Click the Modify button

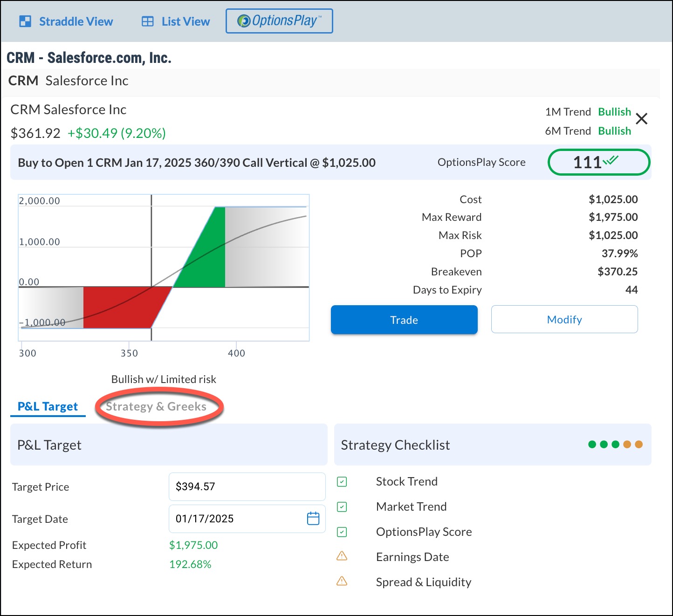(564, 319)
